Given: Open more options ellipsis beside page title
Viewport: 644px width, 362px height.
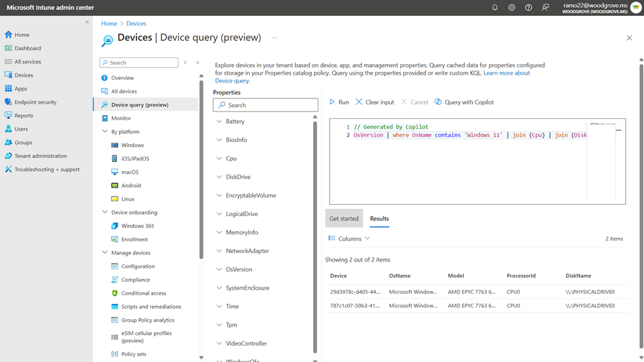Looking at the screenshot, I should (x=275, y=38).
